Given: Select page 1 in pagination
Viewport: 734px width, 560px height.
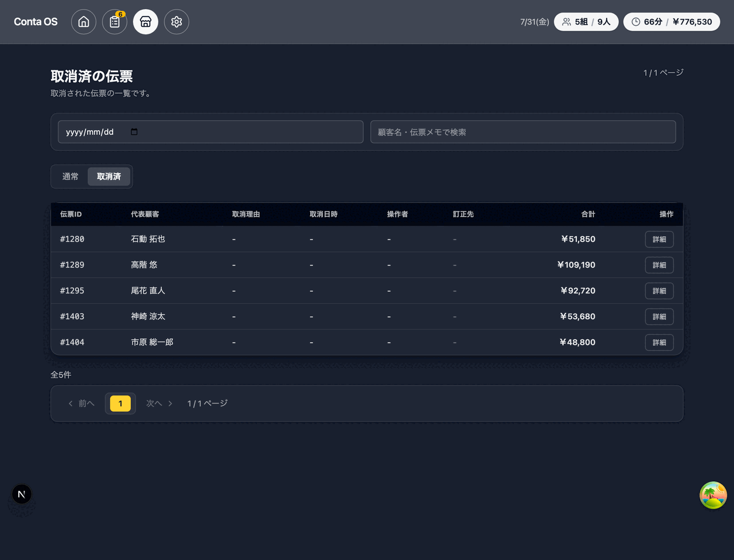Looking at the screenshot, I should 120,404.
